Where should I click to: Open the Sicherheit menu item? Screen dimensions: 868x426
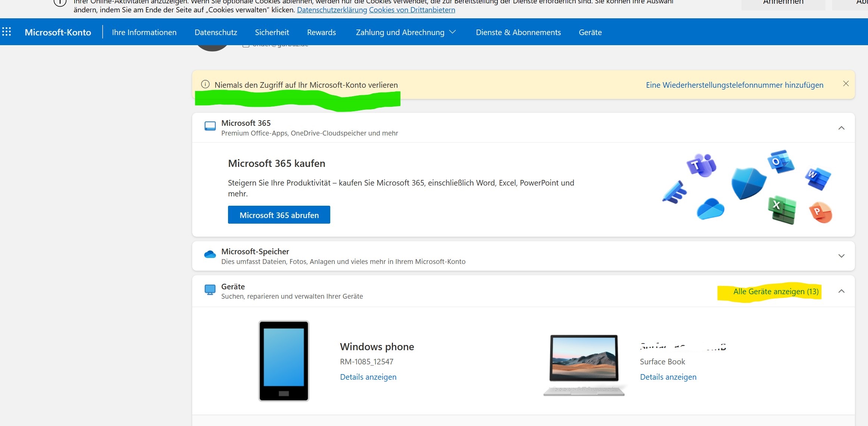coord(272,32)
